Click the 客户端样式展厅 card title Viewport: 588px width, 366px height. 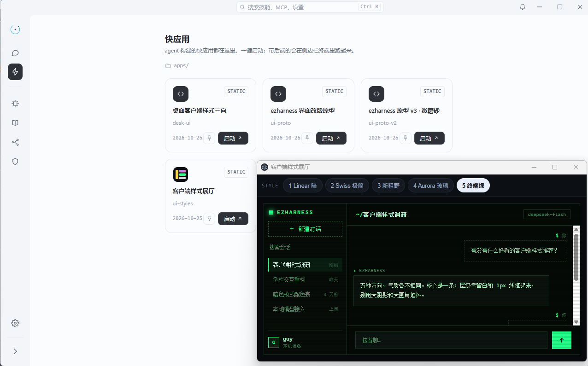tap(194, 191)
